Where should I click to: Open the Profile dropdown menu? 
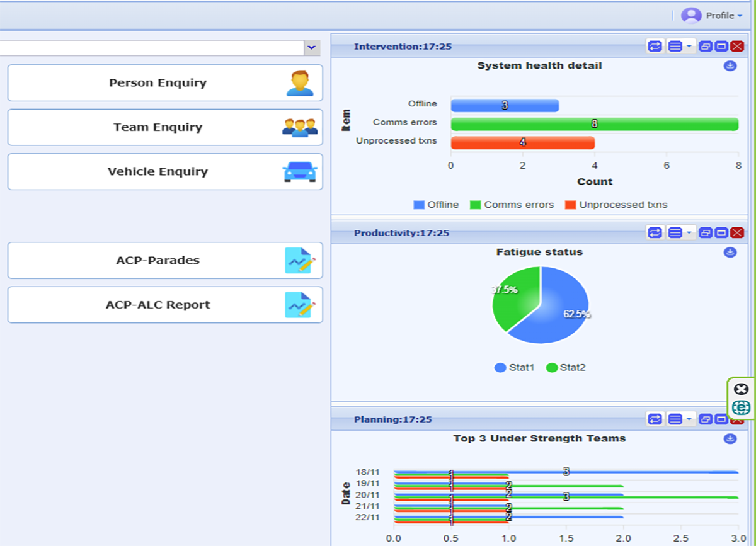(712, 16)
